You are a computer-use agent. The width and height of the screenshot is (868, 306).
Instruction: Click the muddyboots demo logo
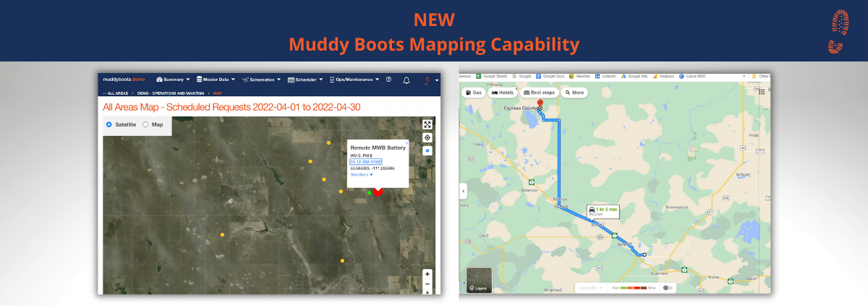point(123,79)
